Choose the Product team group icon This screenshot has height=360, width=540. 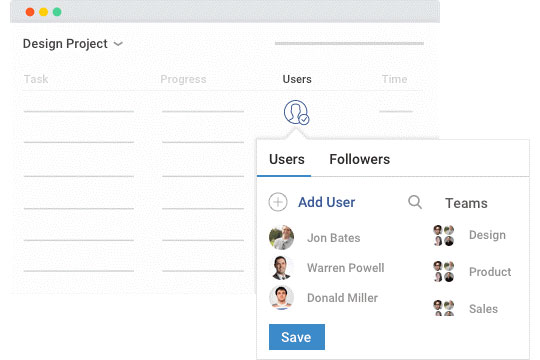(444, 271)
